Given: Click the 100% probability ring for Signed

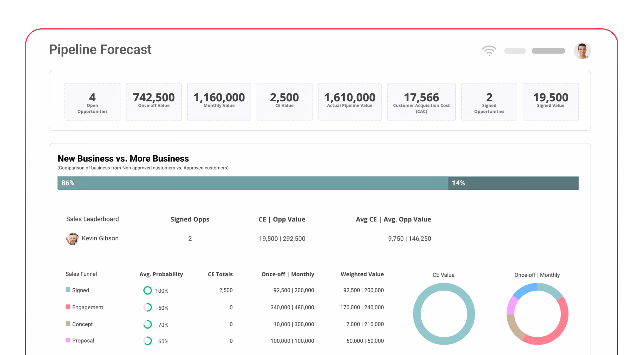Looking at the screenshot, I should (x=148, y=290).
